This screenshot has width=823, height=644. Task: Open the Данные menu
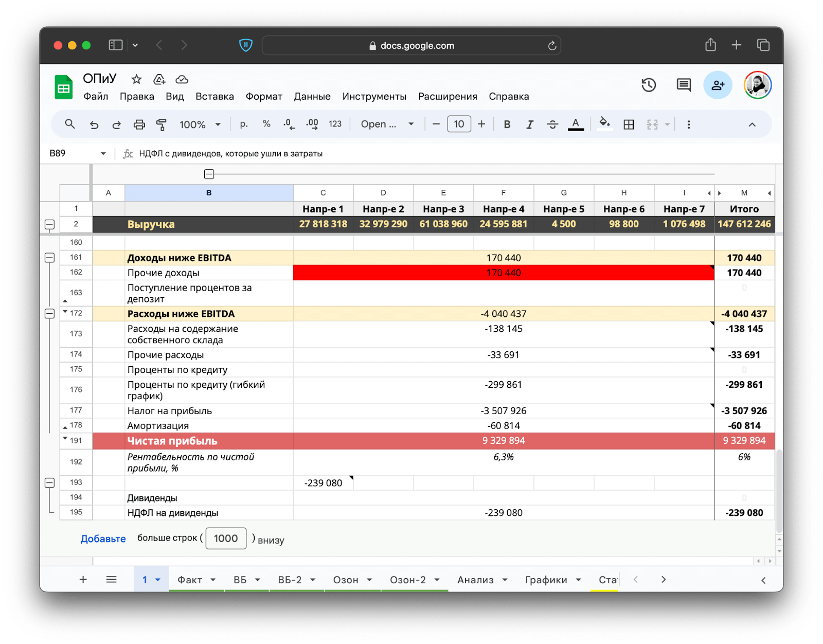point(312,97)
